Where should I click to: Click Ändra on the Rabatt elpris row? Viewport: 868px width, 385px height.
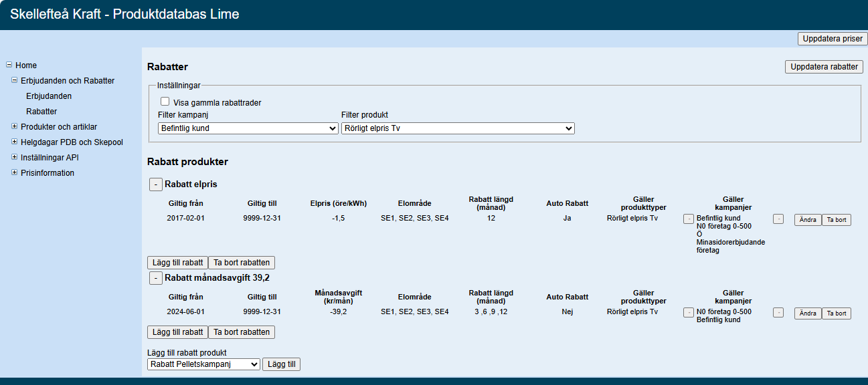[808, 220]
